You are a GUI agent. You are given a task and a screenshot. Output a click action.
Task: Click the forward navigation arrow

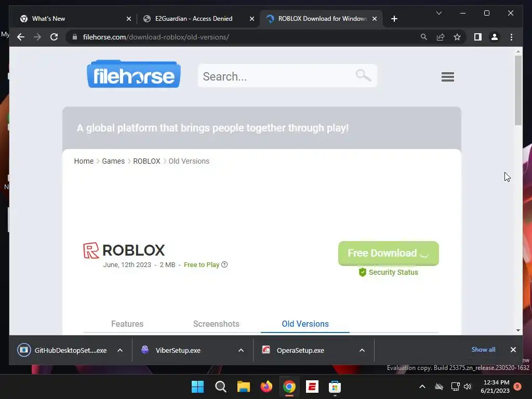[x=37, y=37]
